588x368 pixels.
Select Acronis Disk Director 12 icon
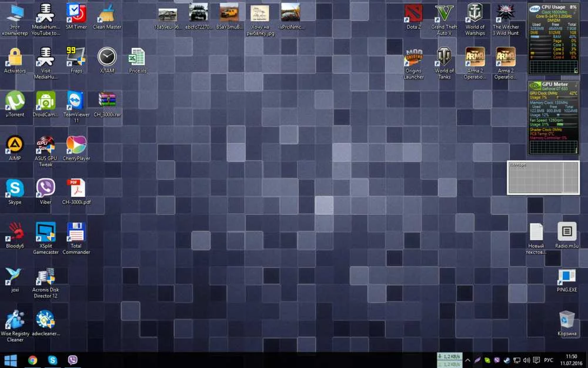pos(46,283)
